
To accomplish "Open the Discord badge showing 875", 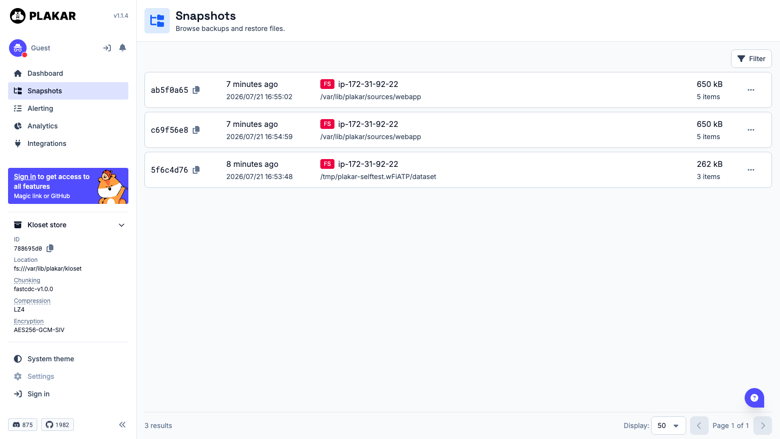I will (23, 425).
